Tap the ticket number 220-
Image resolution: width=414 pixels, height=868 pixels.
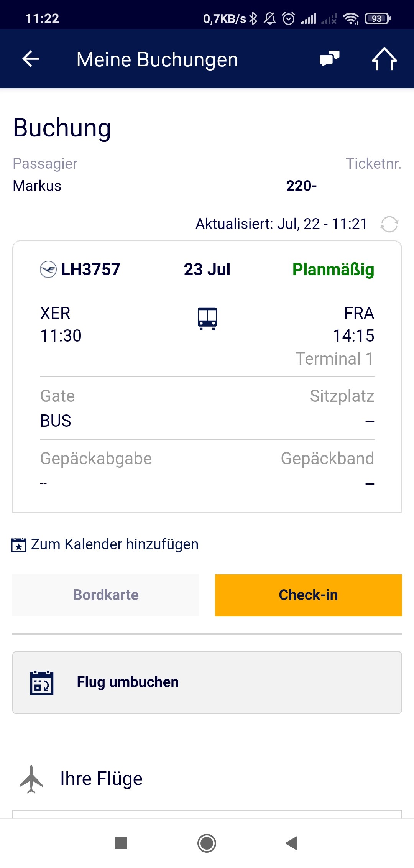(301, 186)
